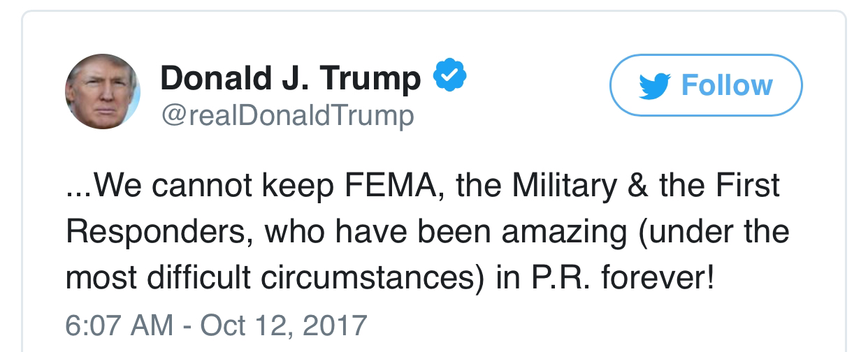Click the Oct 12, 2017 date text
The image size is (868, 352).
pyautogui.click(x=285, y=325)
